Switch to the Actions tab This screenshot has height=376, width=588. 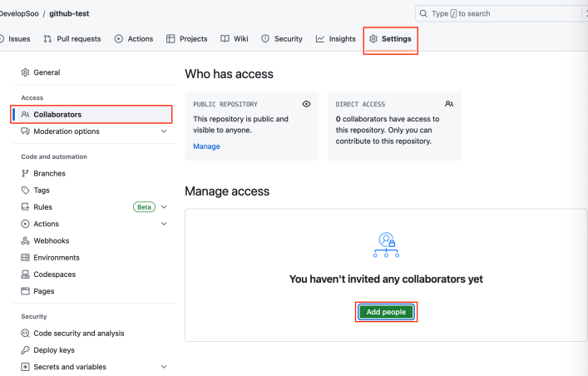pyautogui.click(x=134, y=39)
